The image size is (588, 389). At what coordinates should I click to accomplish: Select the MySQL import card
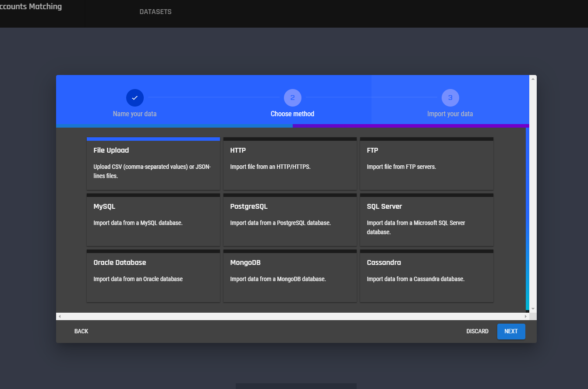pyautogui.click(x=153, y=220)
